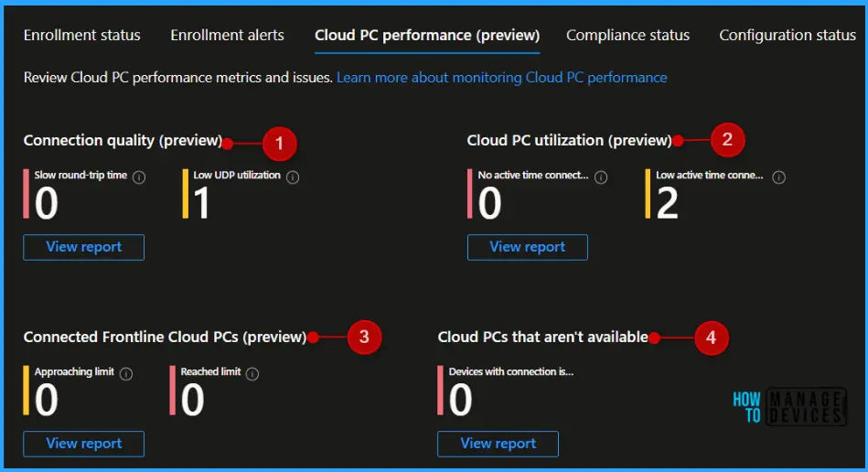Go to Compliance status tab
This screenshot has width=868, height=472.
pyautogui.click(x=627, y=36)
